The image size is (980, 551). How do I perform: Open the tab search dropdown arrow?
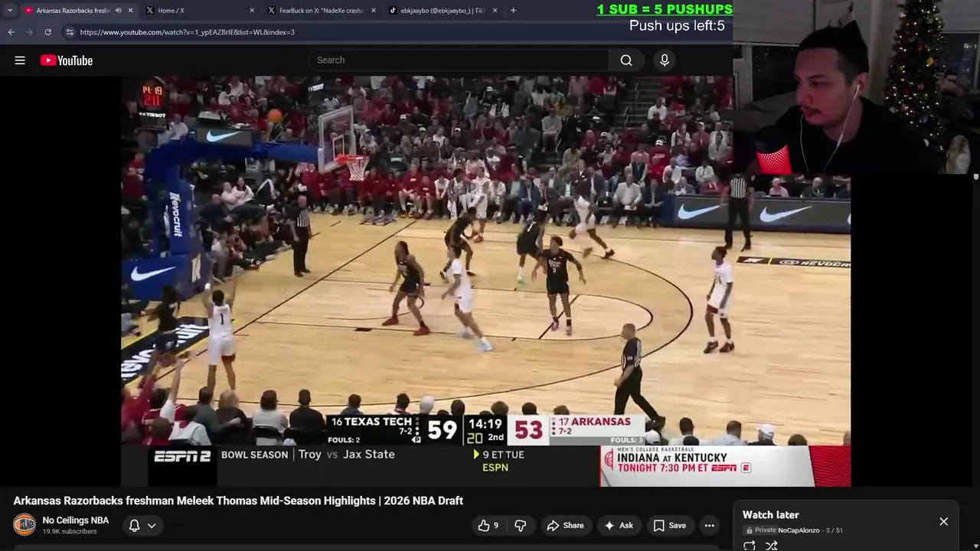pos(9,11)
